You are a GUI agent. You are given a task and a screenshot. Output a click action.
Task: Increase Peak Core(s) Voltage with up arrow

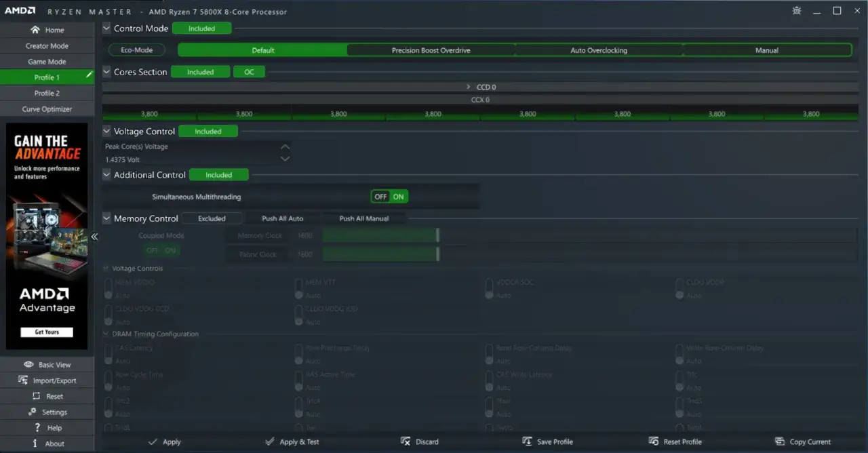tap(285, 146)
